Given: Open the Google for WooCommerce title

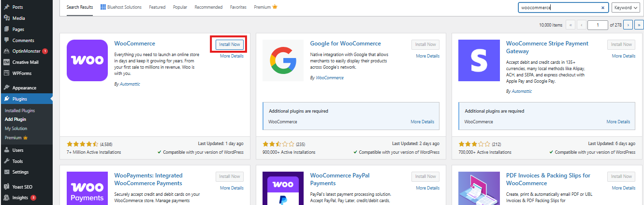Looking at the screenshot, I should click(x=346, y=44).
